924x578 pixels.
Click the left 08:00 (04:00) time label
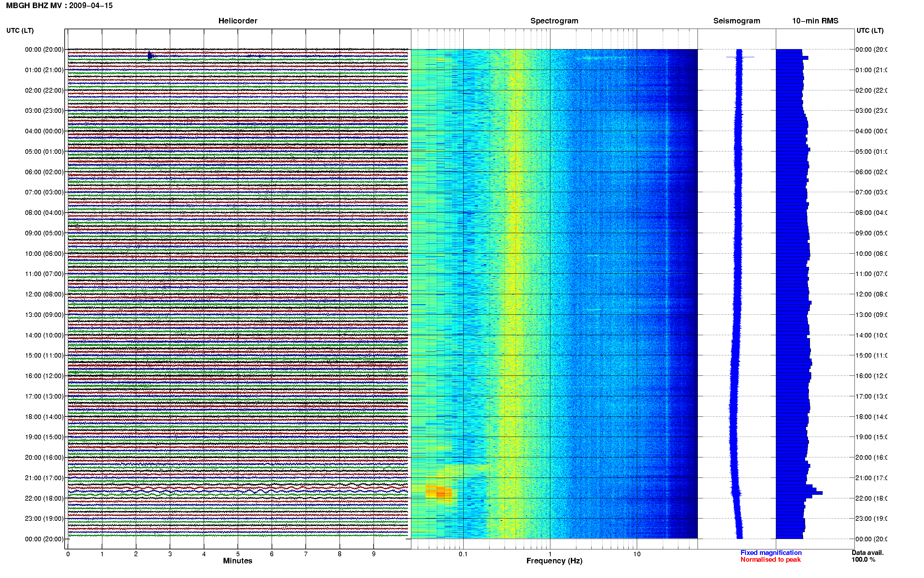coord(44,213)
